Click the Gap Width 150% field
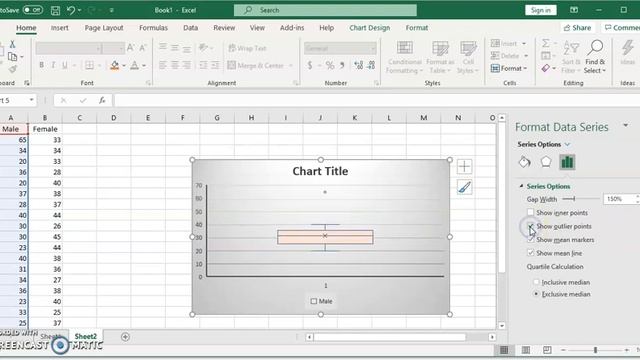The width and height of the screenshot is (640, 360). tap(619, 199)
